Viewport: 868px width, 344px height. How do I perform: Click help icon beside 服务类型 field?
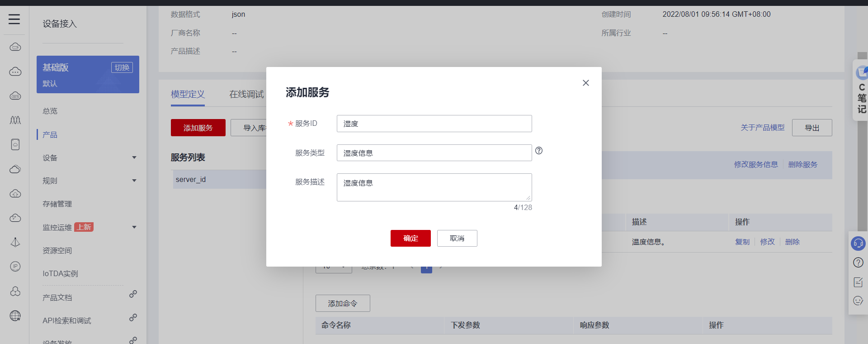click(539, 151)
